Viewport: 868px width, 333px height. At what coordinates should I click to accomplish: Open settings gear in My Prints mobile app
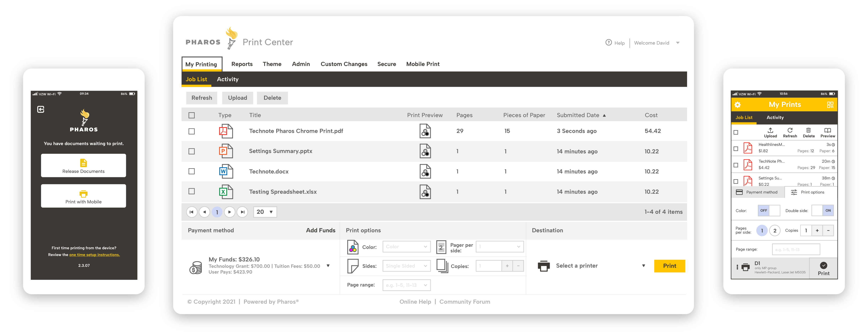click(737, 105)
